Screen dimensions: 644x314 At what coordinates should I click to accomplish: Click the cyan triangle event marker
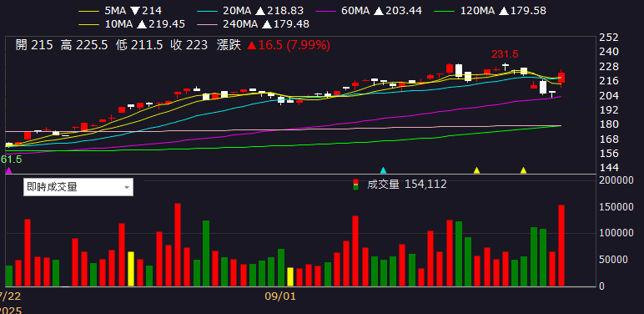pyautogui.click(x=383, y=170)
